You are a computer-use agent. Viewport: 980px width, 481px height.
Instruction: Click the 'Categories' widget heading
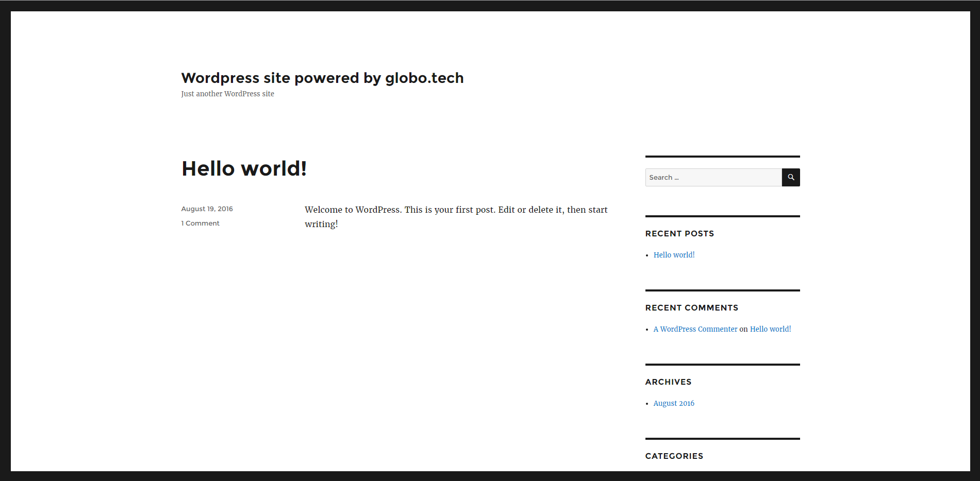pyautogui.click(x=674, y=456)
